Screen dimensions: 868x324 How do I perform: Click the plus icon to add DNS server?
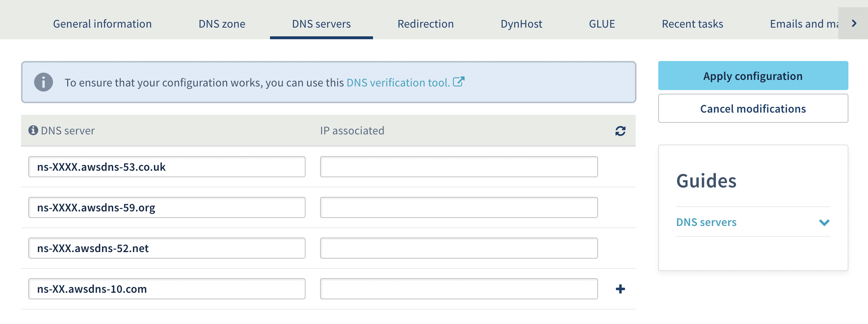click(x=620, y=289)
